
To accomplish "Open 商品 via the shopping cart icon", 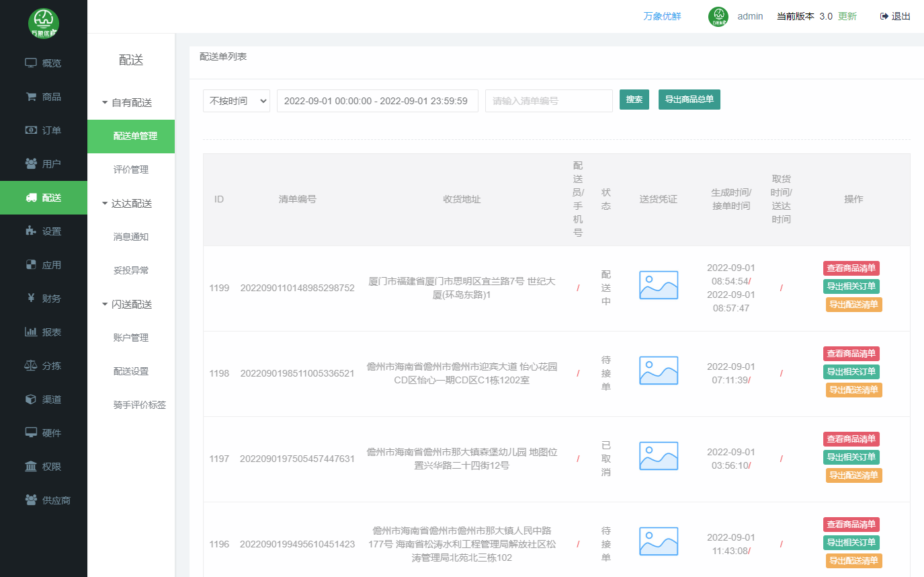I will [x=31, y=97].
